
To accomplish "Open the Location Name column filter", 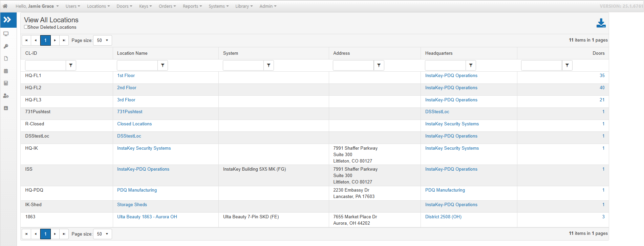I will (x=163, y=65).
